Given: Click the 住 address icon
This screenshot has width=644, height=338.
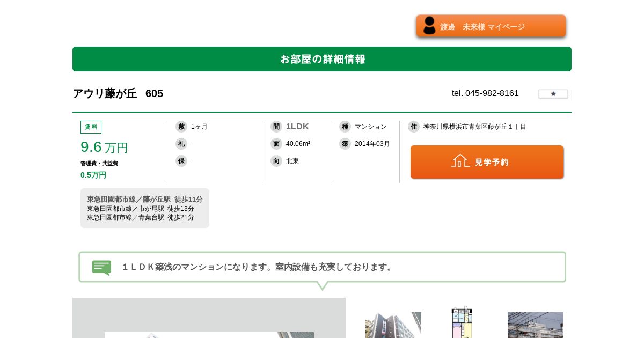Looking at the screenshot, I should [x=414, y=127].
